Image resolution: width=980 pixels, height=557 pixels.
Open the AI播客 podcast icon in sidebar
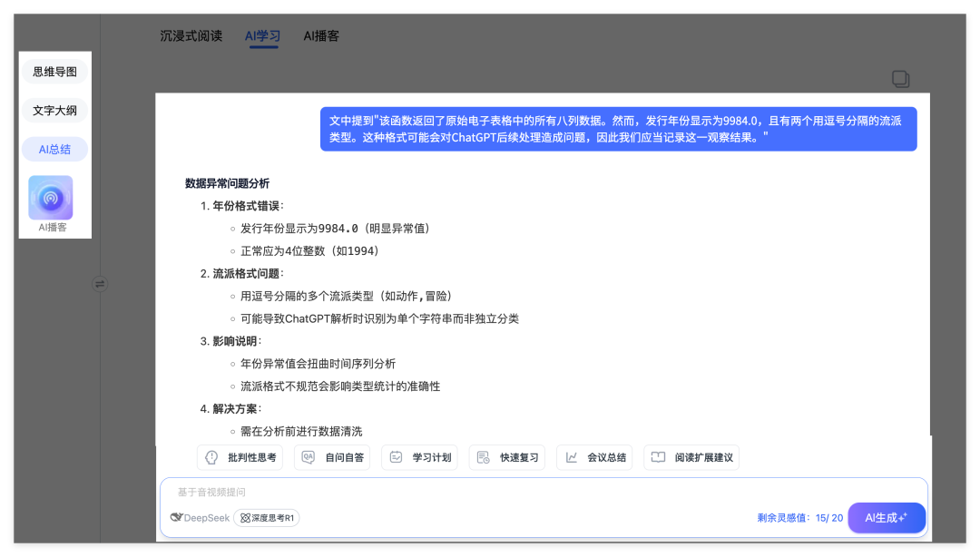pos(51,198)
